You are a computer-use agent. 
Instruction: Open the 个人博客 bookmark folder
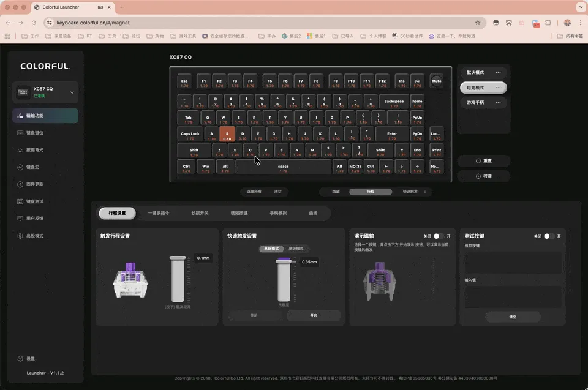point(373,36)
